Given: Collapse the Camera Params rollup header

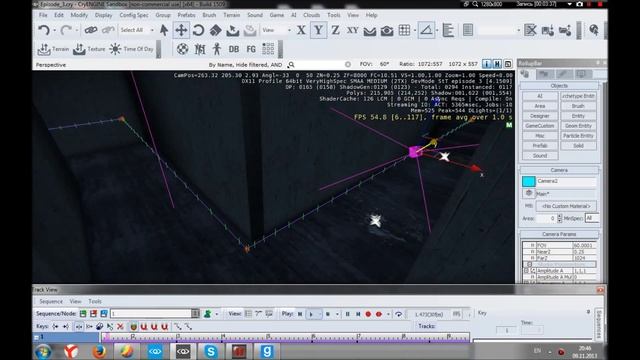Looking at the screenshot, I should click(x=559, y=234).
